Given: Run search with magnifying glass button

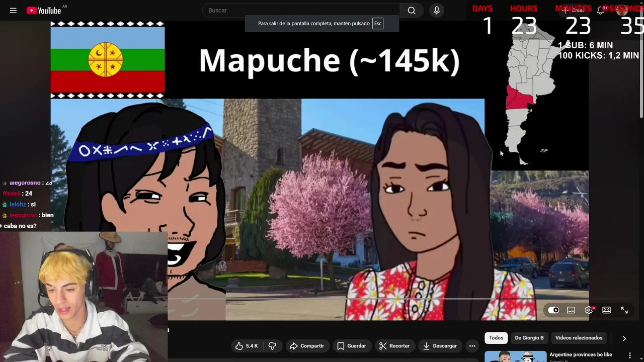Looking at the screenshot, I should tap(412, 11).
